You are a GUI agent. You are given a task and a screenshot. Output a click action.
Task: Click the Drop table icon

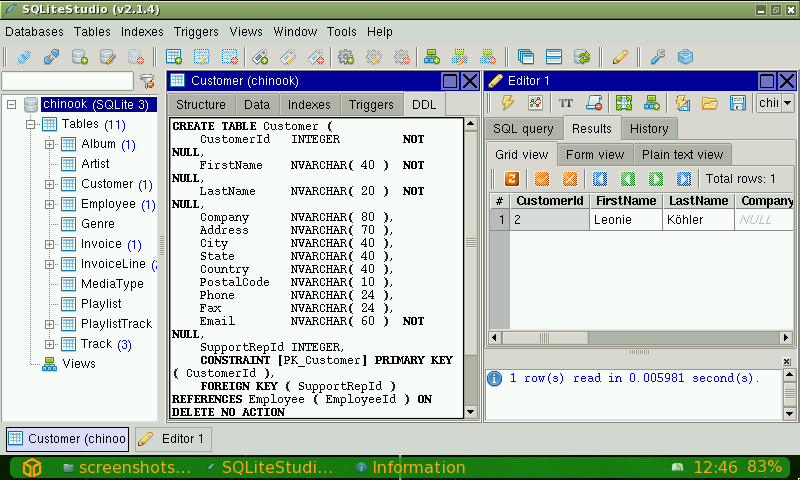tap(230, 57)
